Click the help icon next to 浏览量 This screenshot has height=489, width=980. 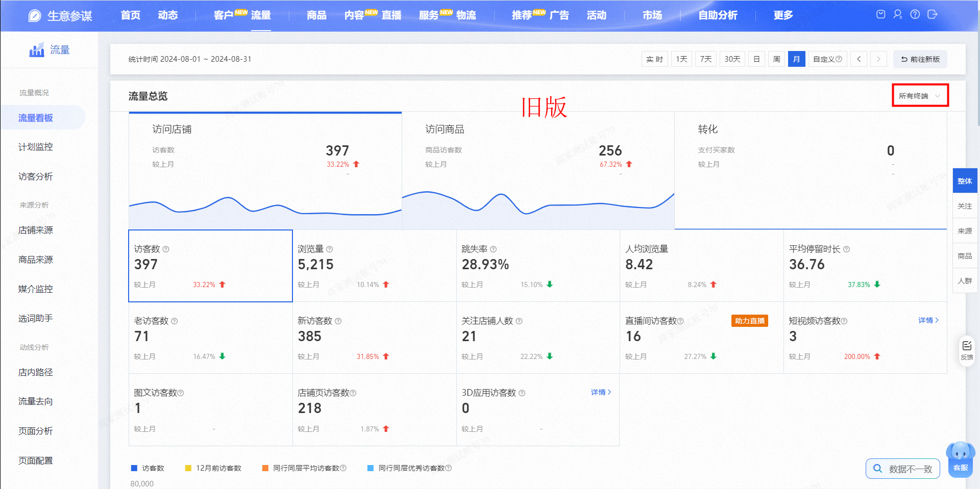pos(330,249)
